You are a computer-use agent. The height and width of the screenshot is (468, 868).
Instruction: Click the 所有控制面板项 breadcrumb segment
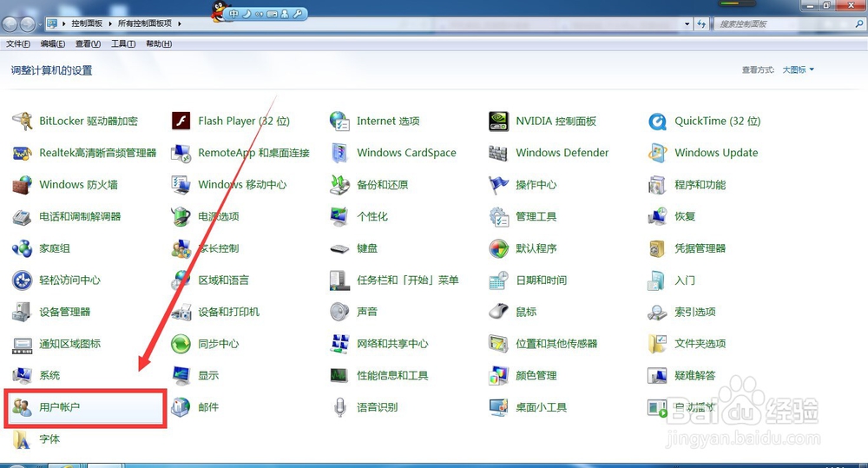click(x=144, y=23)
